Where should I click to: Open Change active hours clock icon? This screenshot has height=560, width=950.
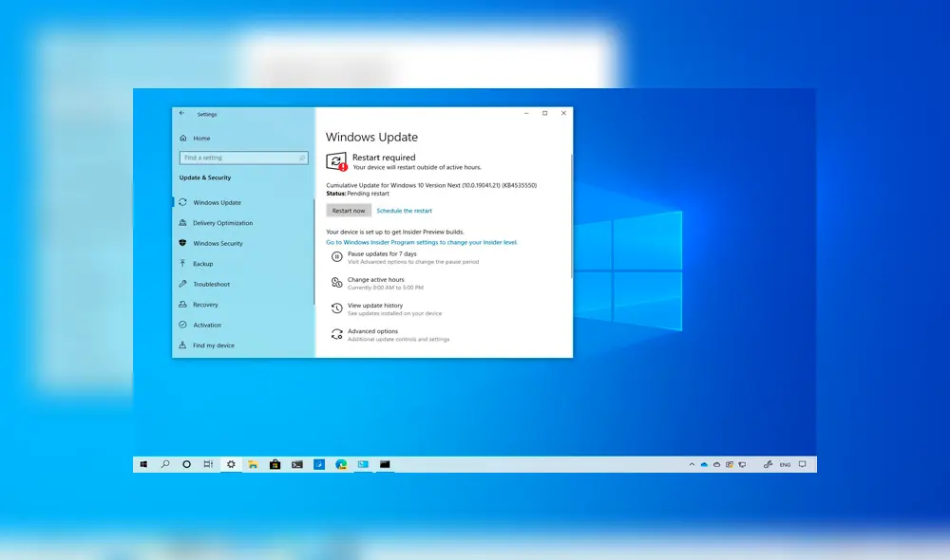pos(336,283)
